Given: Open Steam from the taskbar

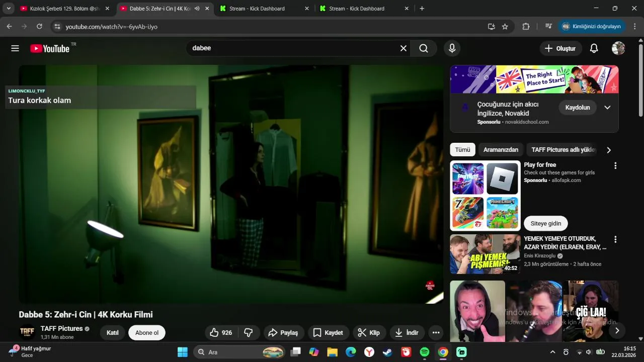Looking at the screenshot, I should click(387, 352).
